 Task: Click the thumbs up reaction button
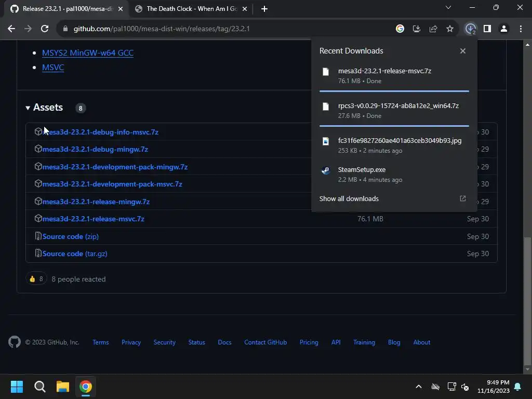point(36,279)
